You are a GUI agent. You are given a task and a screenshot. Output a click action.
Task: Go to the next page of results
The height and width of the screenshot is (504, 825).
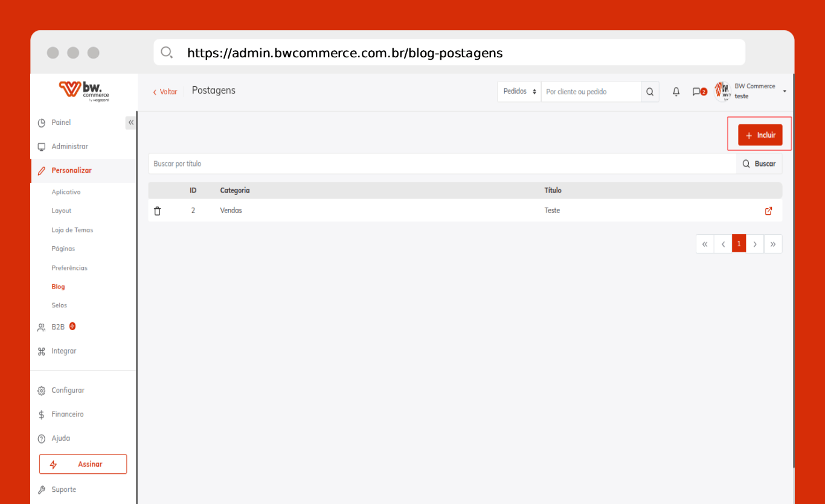click(755, 244)
